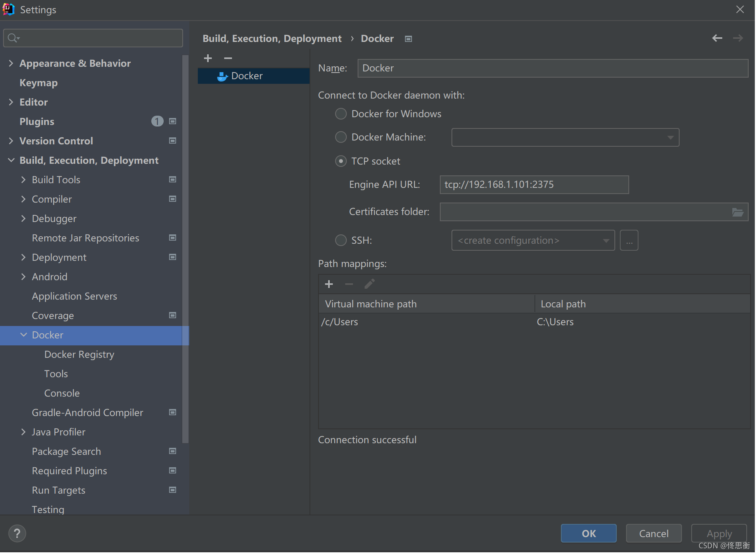
Task: Select the Docker whale entry in list
Action: coord(254,76)
